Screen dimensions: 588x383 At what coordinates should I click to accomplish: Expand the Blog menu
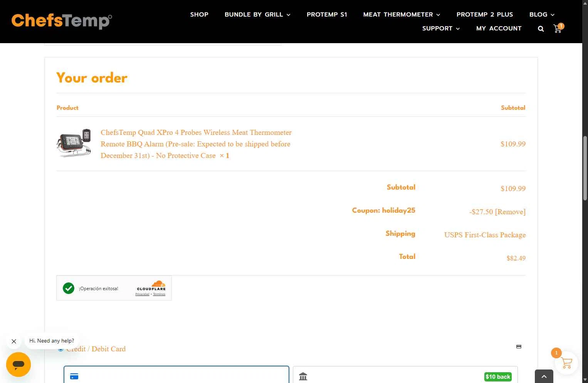click(542, 15)
